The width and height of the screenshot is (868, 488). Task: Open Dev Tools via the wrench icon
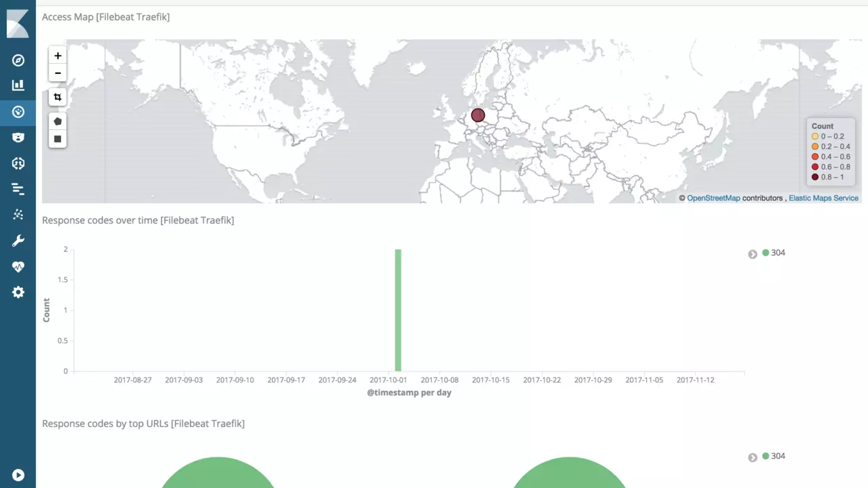point(18,241)
